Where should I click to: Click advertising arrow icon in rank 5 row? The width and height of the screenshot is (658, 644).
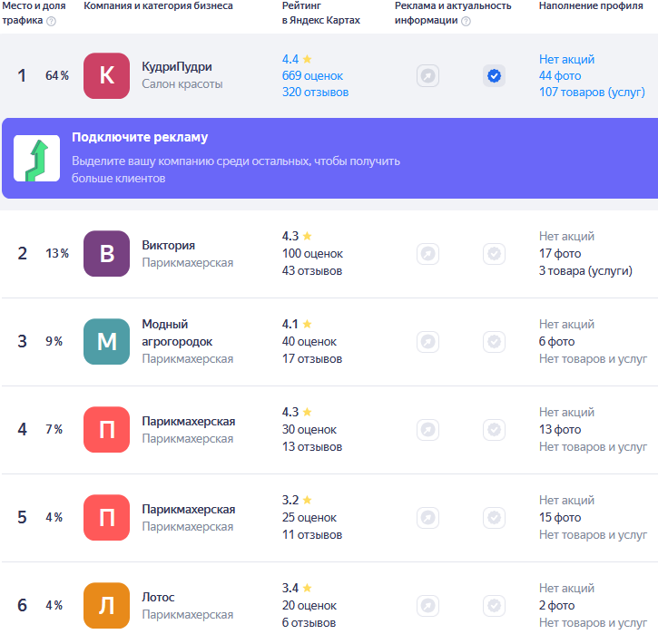point(427,518)
